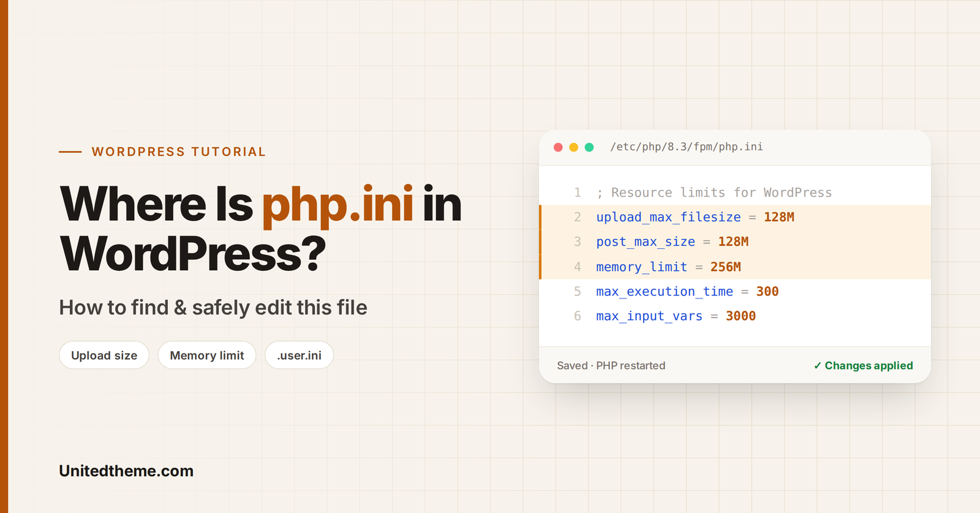Click the memory_limit directive name
The image size is (980, 513).
641,267
